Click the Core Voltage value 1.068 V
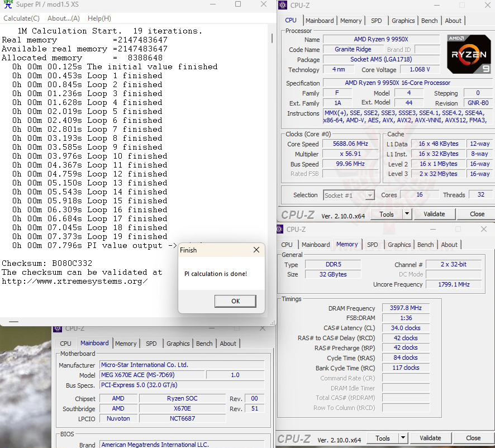Screen dimensions: 495x448 420,69
